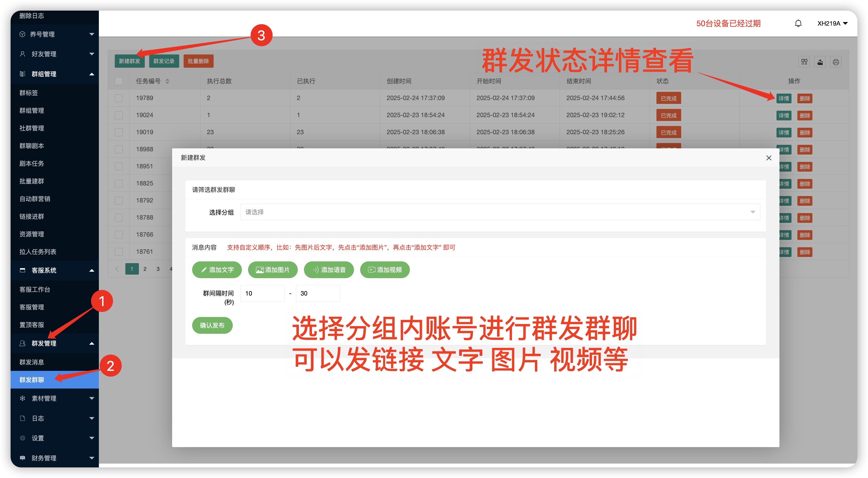This screenshot has width=868, height=478.
Task: Open the XH219A account dropdown
Action: coord(832,23)
